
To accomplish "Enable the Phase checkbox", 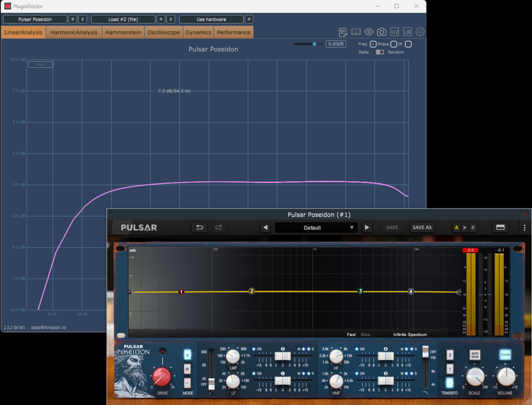I will (394, 44).
